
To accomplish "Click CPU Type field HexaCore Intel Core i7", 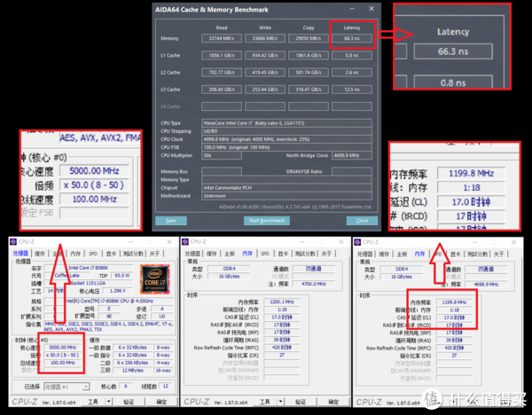I will tap(286, 123).
